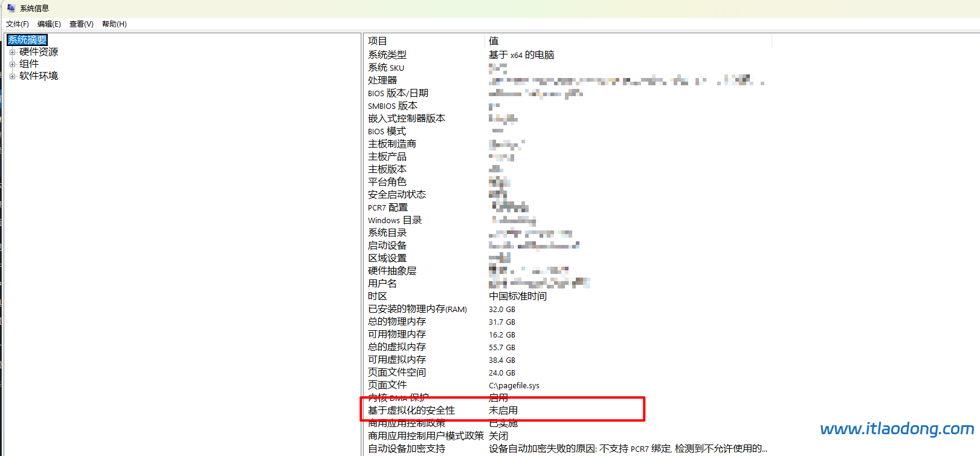Select the 自动设备加密支持 row
980x456 pixels.
coord(407,449)
